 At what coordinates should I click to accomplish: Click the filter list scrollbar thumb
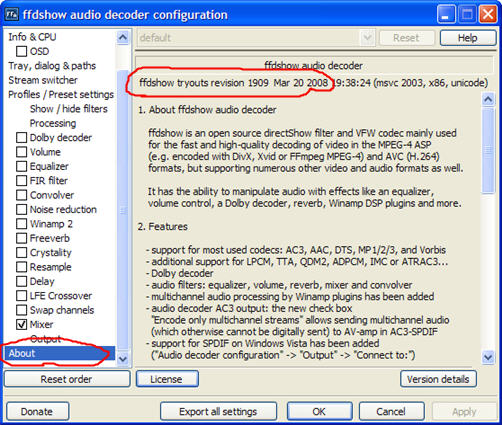(123, 211)
